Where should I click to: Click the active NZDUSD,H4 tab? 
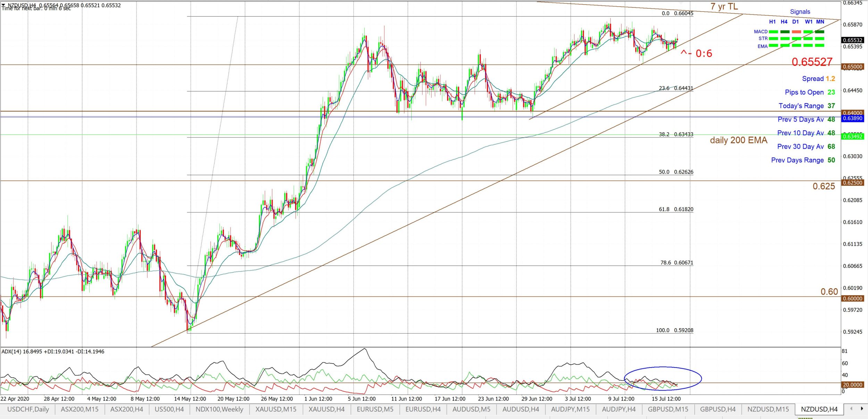tap(819, 409)
